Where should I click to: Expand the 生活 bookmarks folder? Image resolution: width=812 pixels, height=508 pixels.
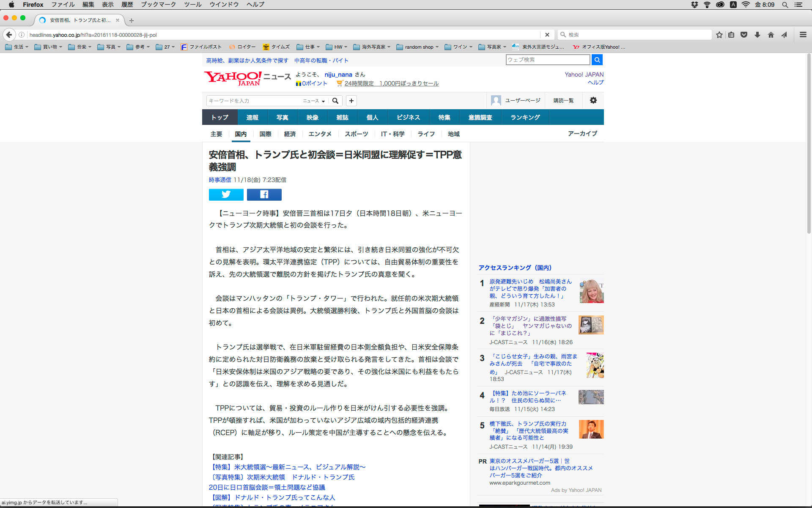tap(17, 47)
